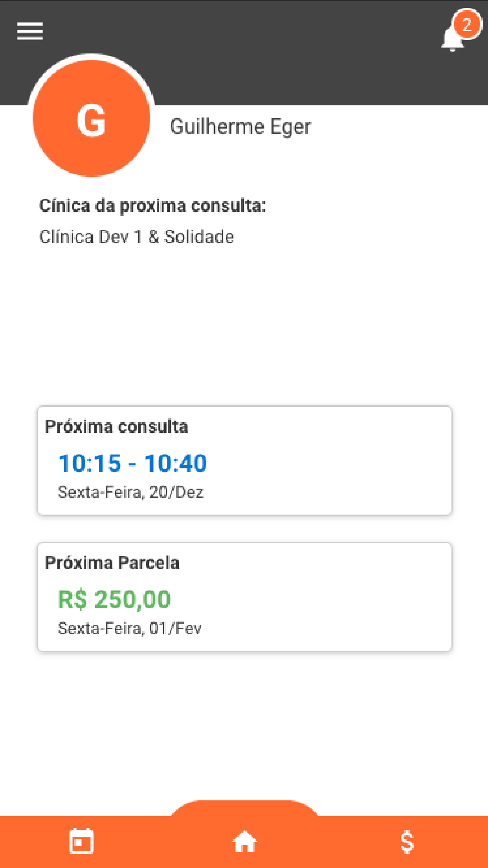Image resolution: width=488 pixels, height=868 pixels.
Task: Click empty area right of installment amount
Action: click(x=314, y=600)
